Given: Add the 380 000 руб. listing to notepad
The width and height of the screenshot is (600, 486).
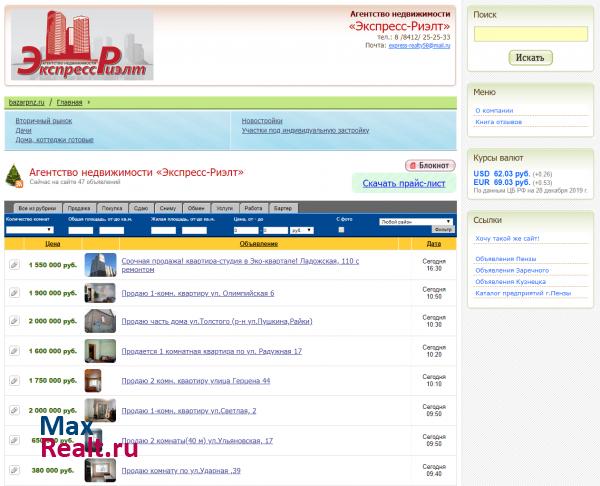Looking at the screenshot, I should click(x=14, y=470).
